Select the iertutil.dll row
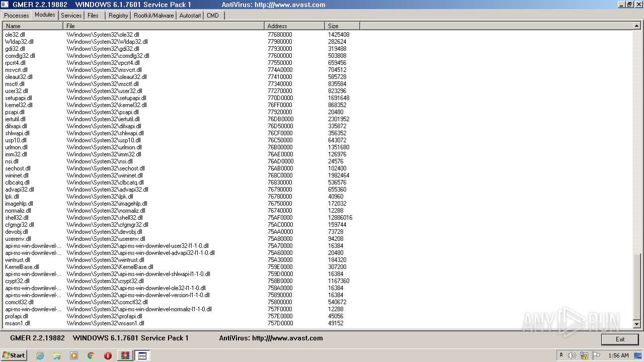 tap(317, 119)
